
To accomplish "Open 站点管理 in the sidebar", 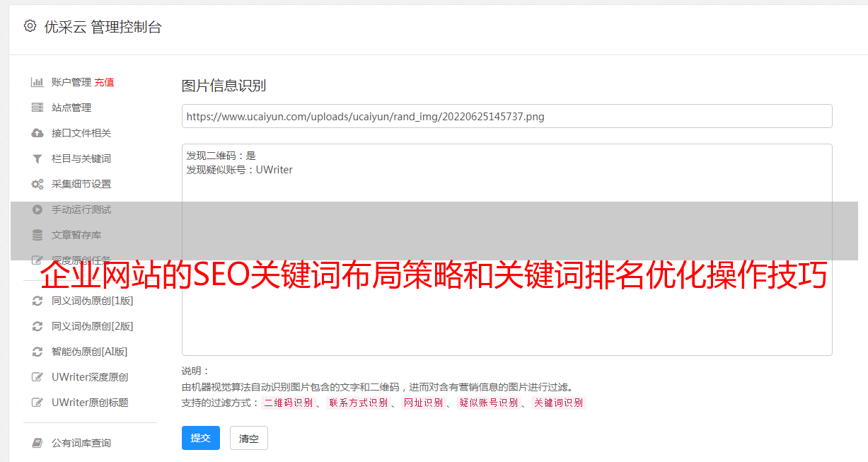I will [x=71, y=108].
